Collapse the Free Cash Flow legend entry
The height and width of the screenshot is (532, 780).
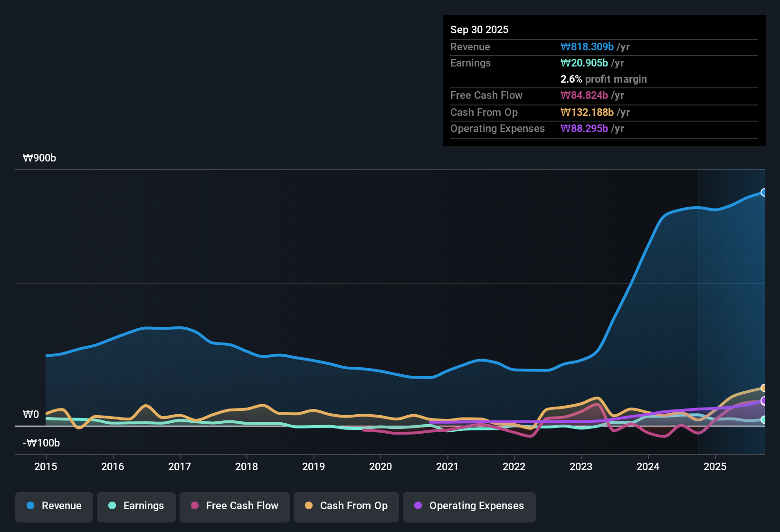234,506
